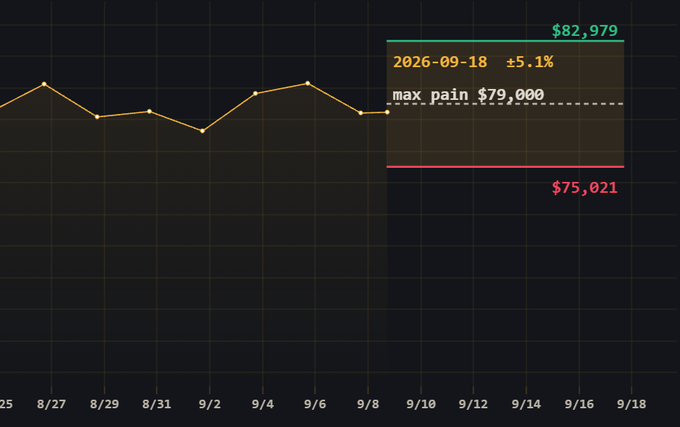Image resolution: width=680 pixels, height=427 pixels.
Task: Click the 9/14 axis date label
Action: coord(526,404)
